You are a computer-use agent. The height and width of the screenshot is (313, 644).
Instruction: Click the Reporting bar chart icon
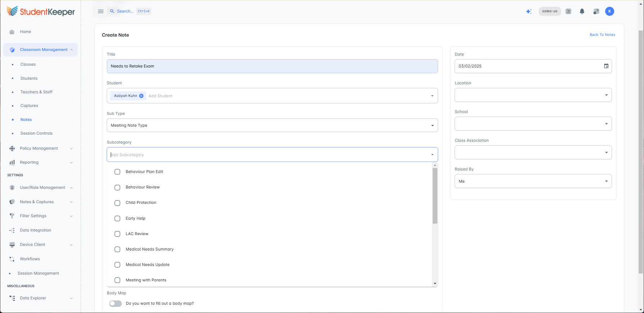(12, 163)
